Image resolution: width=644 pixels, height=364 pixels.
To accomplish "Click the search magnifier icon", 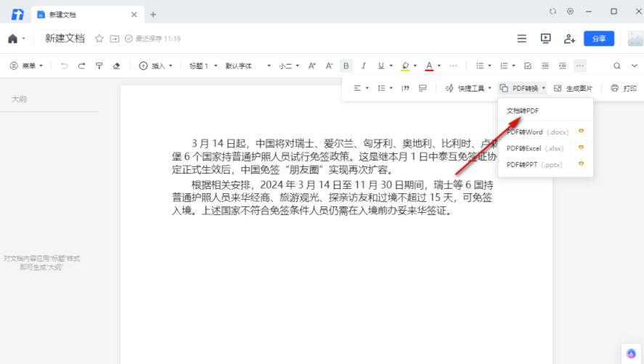I will [x=617, y=65].
